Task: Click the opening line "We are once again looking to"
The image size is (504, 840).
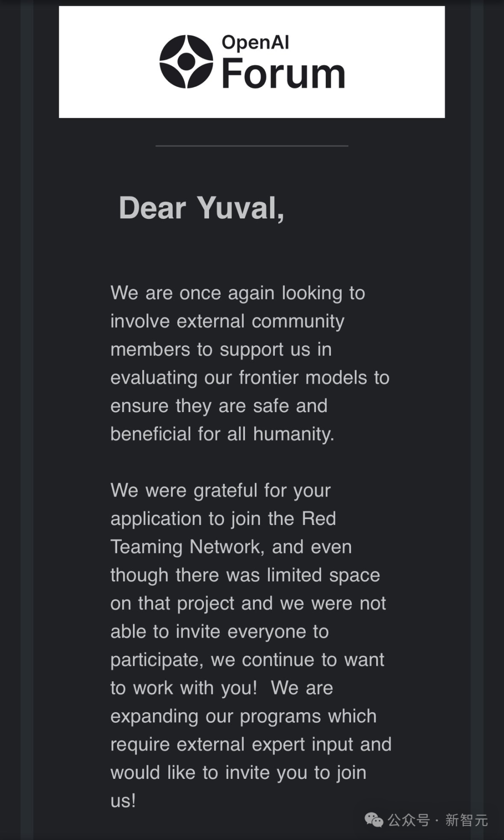Action: [238, 293]
